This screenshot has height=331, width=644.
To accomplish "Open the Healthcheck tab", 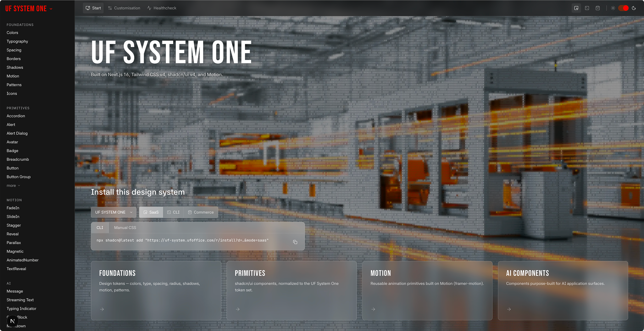I will click(162, 8).
